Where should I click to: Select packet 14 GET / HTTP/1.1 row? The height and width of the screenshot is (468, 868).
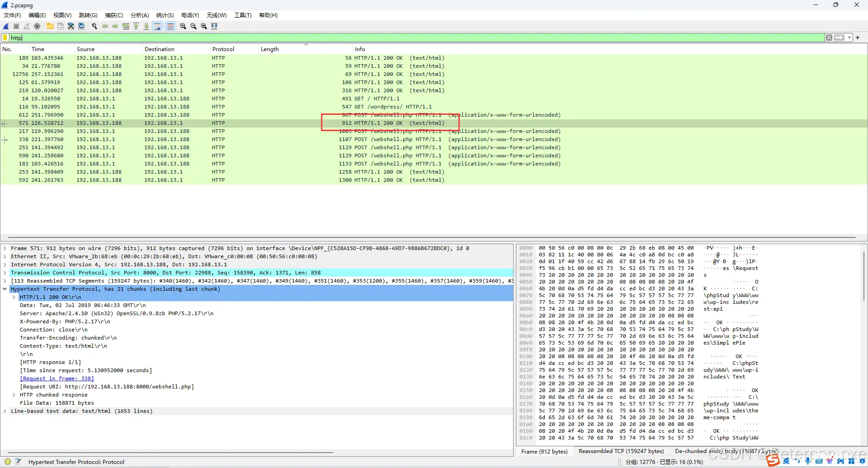[x=434, y=99]
